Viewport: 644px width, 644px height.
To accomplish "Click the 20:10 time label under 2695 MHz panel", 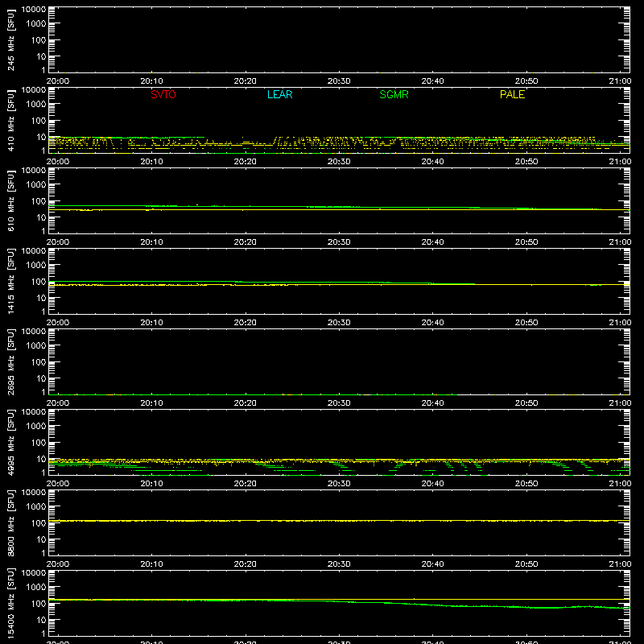I will tap(151, 403).
